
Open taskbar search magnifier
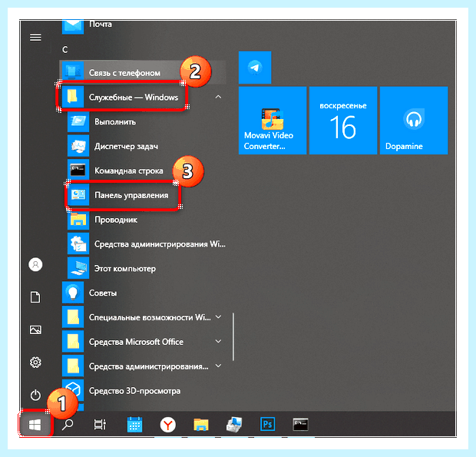pos(68,424)
